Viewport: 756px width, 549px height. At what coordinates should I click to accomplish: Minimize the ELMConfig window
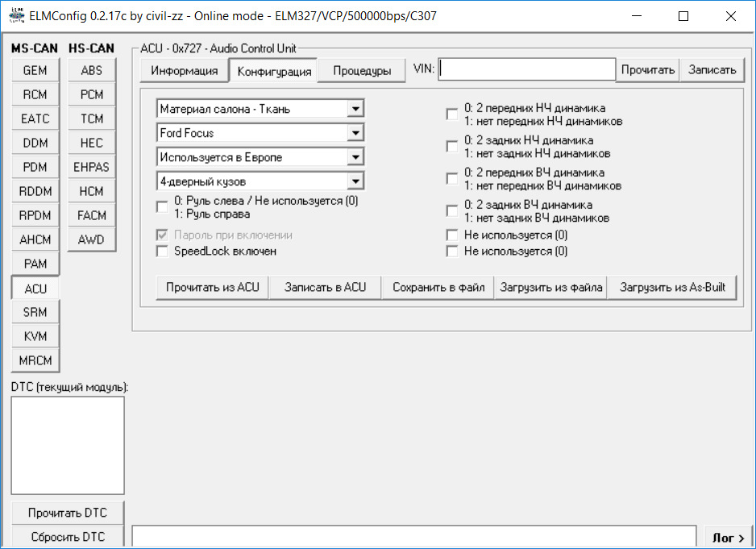[637, 16]
